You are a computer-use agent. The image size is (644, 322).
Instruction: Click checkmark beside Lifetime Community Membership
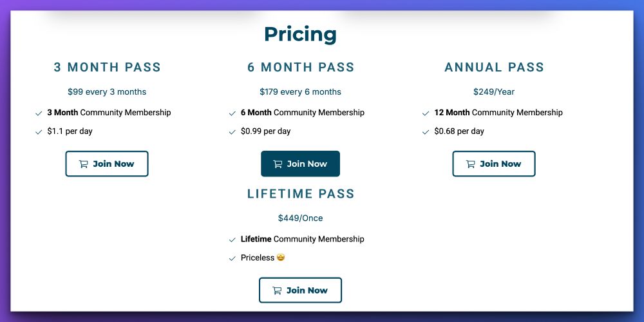(232, 240)
